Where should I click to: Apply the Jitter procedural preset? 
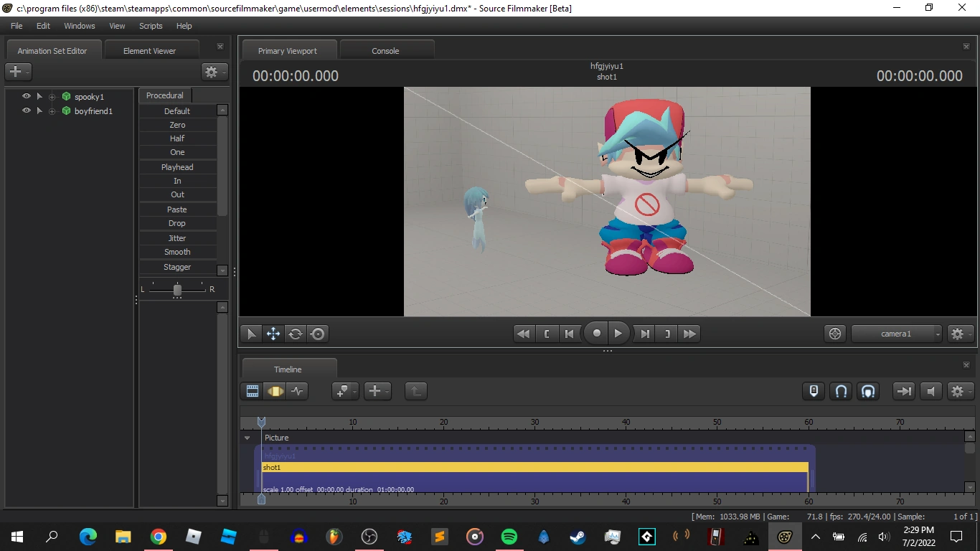tap(177, 238)
